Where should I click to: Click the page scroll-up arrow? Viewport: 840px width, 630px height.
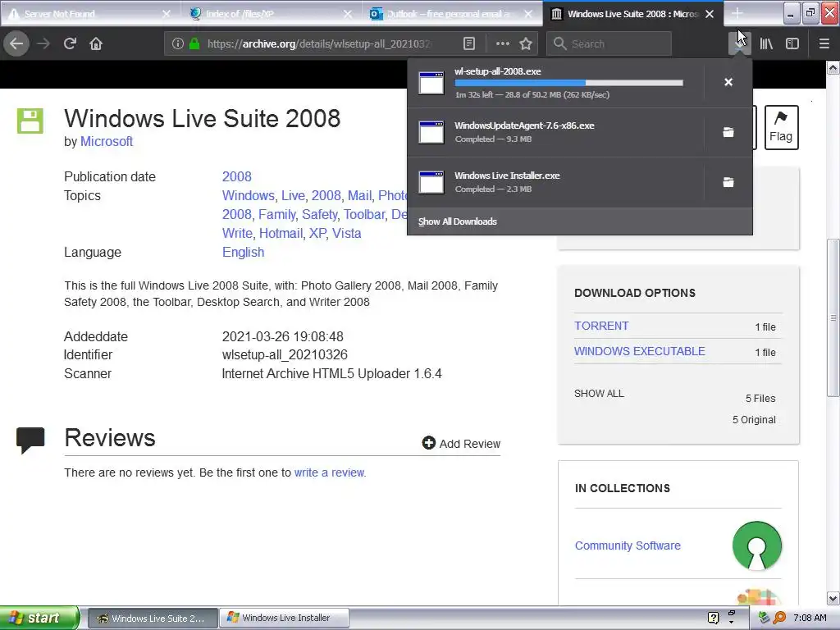pyautogui.click(x=833, y=67)
